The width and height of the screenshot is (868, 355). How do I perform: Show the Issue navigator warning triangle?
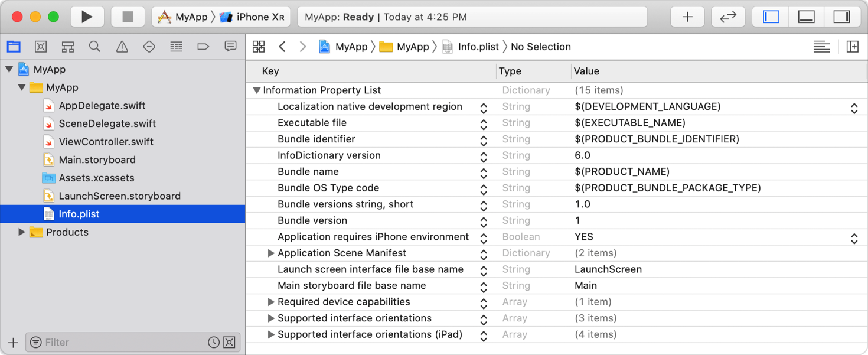point(122,46)
